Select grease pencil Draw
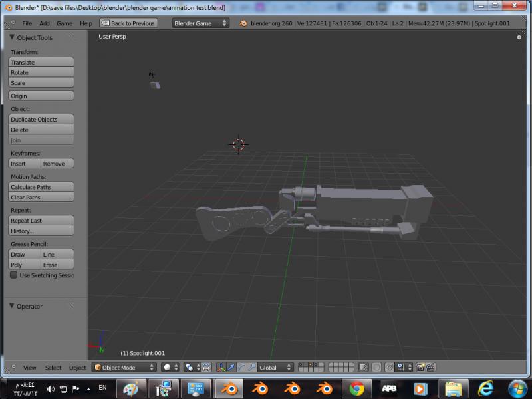 pyautogui.click(x=25, y=255)
